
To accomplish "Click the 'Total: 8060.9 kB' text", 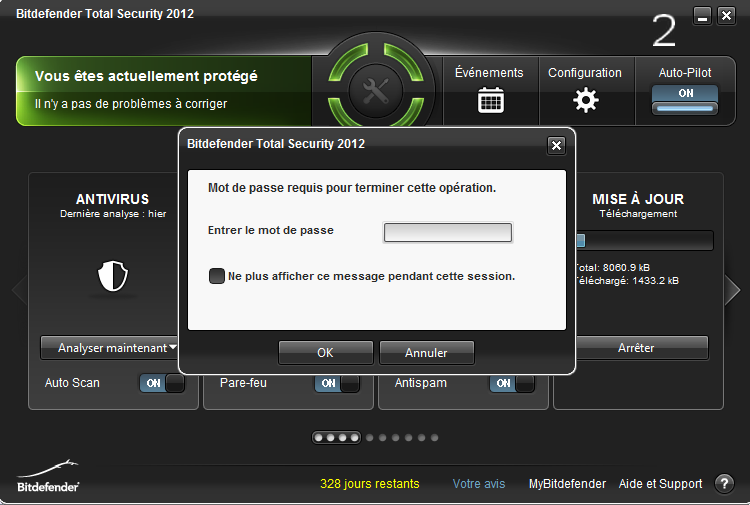I will click(x=613, y=267).
